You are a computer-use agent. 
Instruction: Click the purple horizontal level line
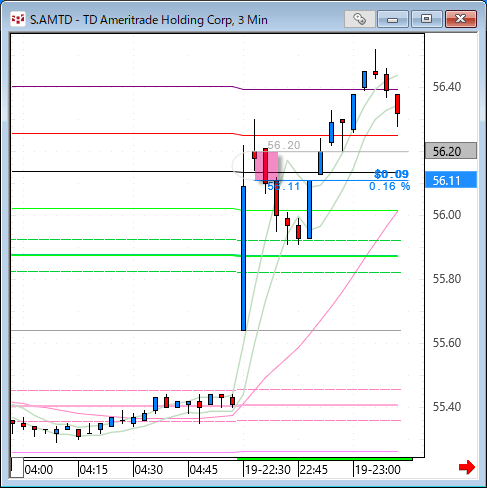pos(205,88)
